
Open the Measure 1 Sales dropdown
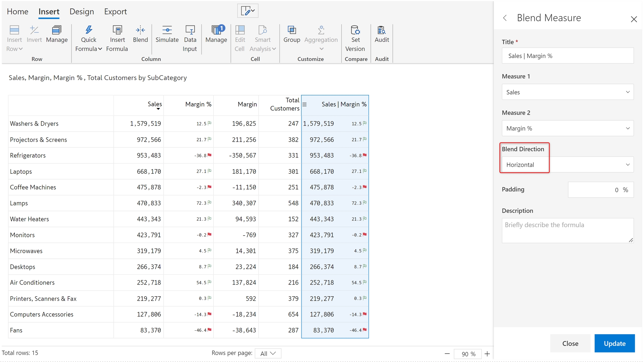tap(567, 92)
